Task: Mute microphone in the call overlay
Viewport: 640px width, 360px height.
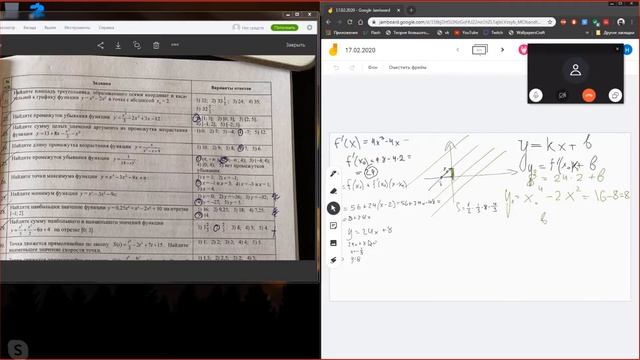Action: point(536,95)
